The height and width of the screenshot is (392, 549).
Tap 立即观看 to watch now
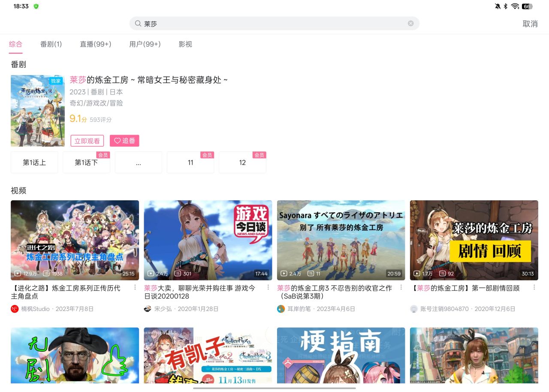[87, 141]
